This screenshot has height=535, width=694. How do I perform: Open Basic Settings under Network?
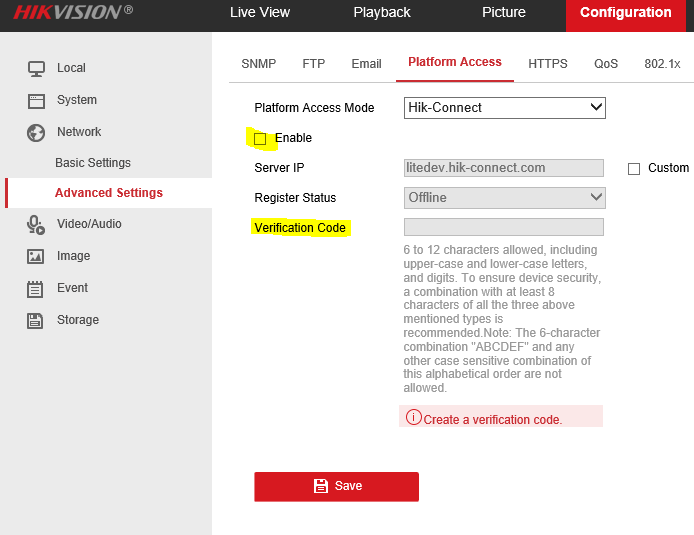(x=93, y=163)
